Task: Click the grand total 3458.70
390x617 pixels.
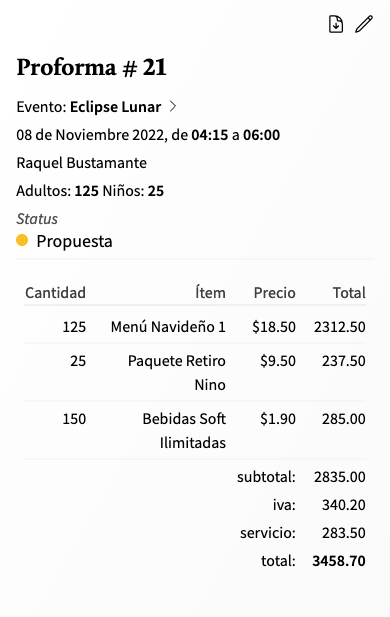Action: pos(339,561)
